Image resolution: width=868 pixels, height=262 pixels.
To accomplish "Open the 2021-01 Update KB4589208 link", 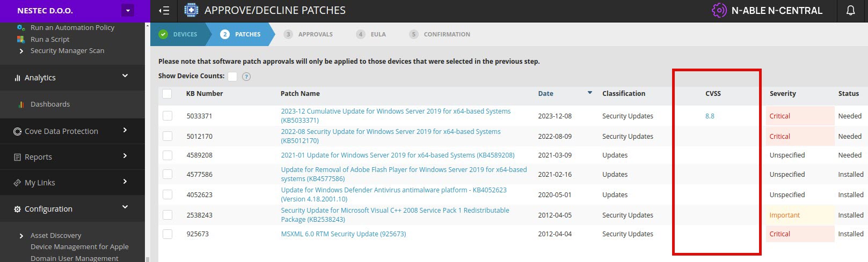I will pyautogui.click(x=398, y=155).
